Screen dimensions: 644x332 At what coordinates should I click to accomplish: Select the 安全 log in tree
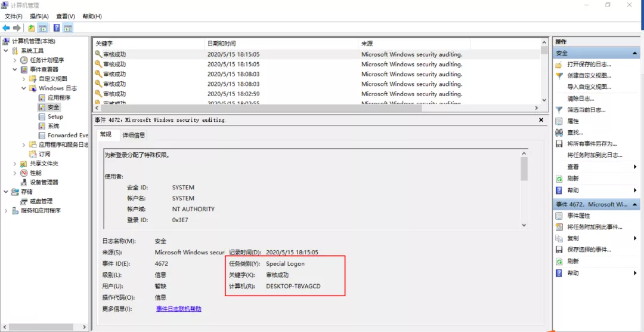[x=54, y=107]
